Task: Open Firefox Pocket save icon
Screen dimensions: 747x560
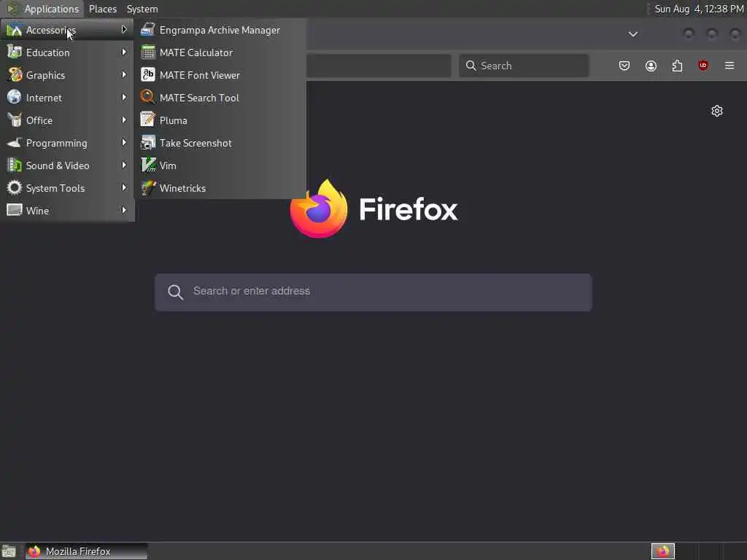Action: pos(624,66)
